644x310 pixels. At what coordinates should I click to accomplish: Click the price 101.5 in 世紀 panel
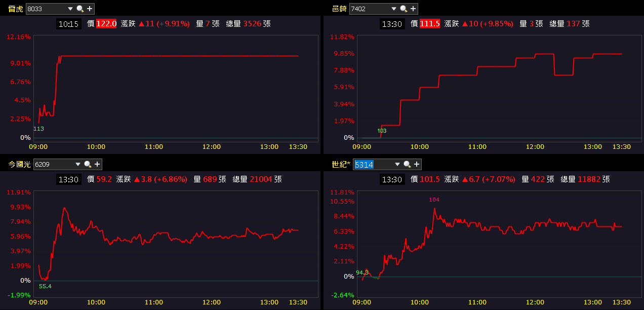point(430,179)
